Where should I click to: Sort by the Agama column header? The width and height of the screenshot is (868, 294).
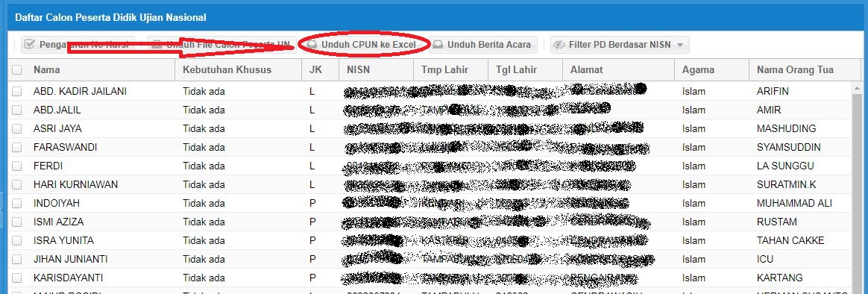point(711,69)
